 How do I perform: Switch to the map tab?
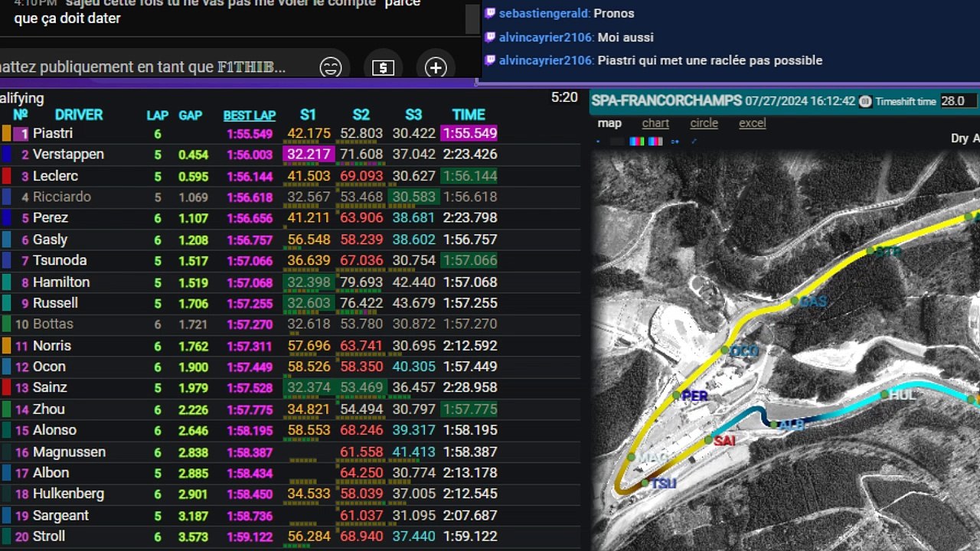609,123
